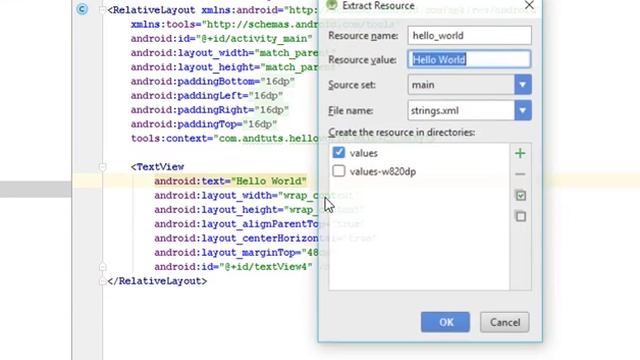The image size is (640, 360).
Task: Click the android:layout_alignParentTop attribute line
Action: (x=236, y=224)
